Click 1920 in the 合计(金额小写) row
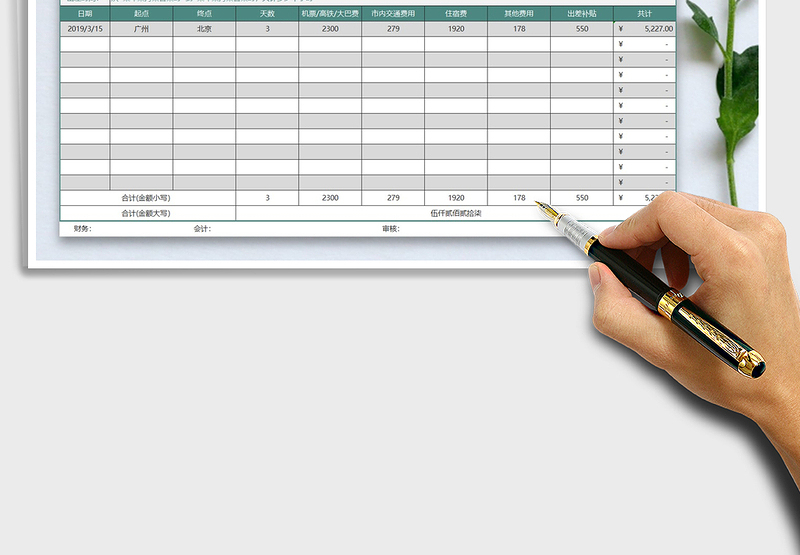 (456, 198)
